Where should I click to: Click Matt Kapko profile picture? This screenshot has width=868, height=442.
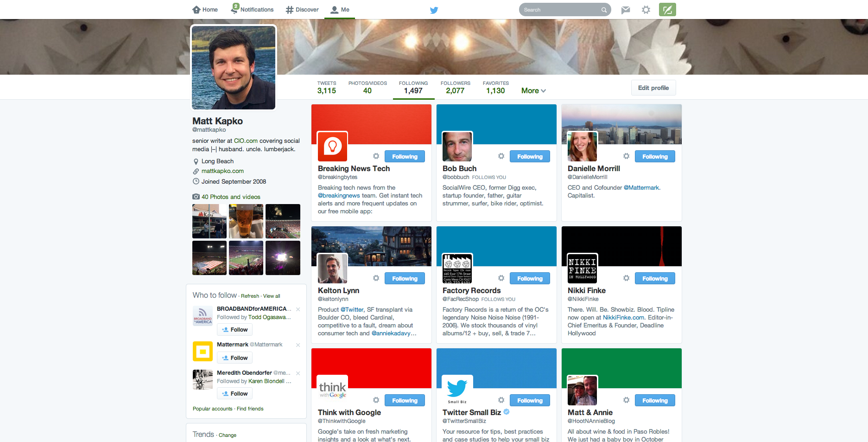[x=234, y=68]
